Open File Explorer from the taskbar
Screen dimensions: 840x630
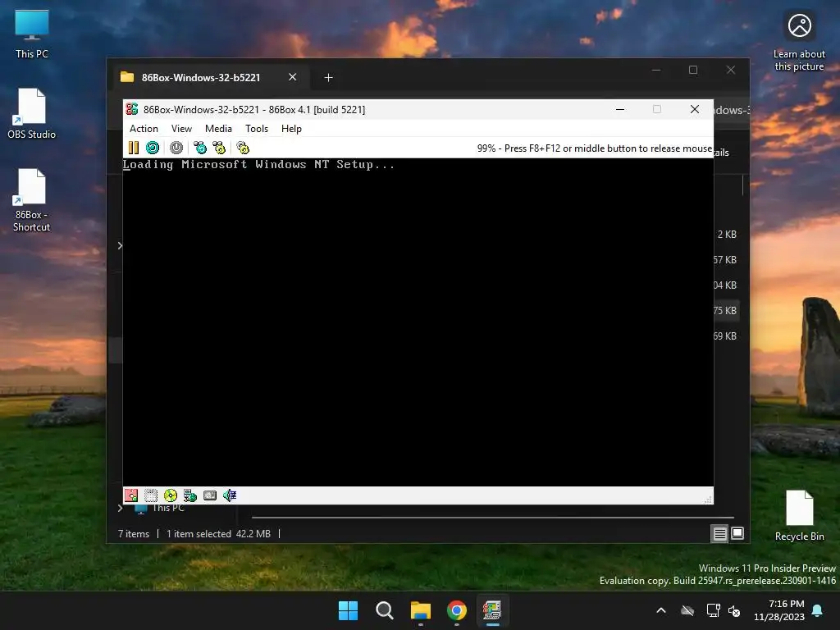click(x=421, y=610)
